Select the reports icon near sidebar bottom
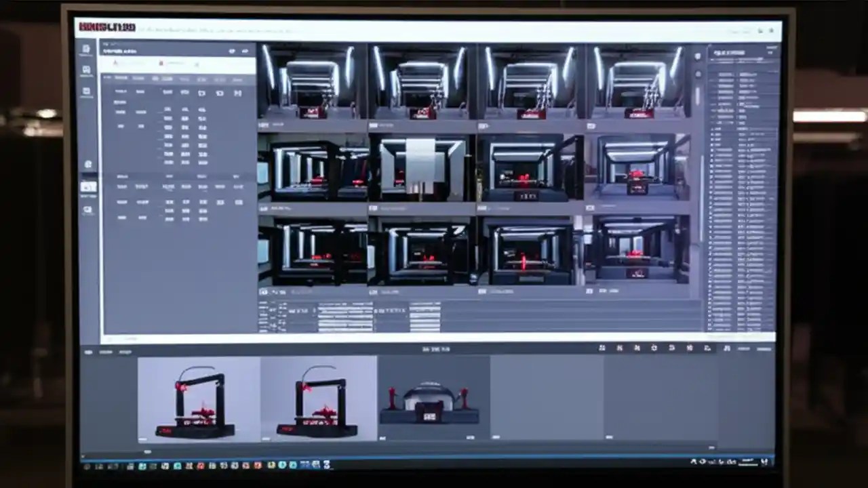 pyautogui.click(x=86, y=210)
